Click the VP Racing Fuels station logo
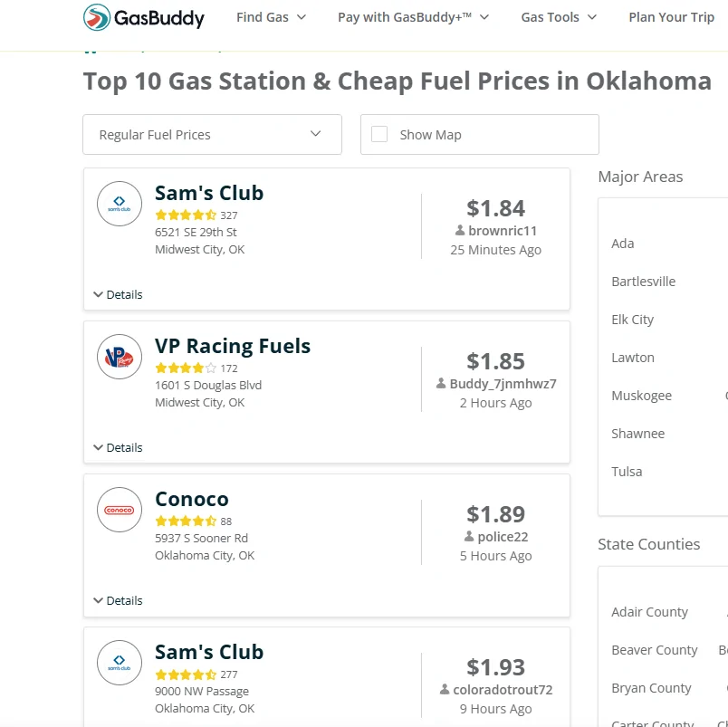Viewport: 728px width, 727px height. click(120, 357)
